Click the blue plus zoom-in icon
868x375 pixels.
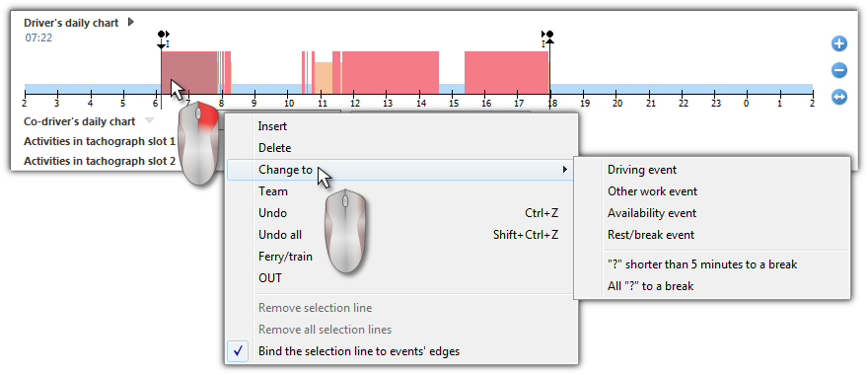(839, 43)
